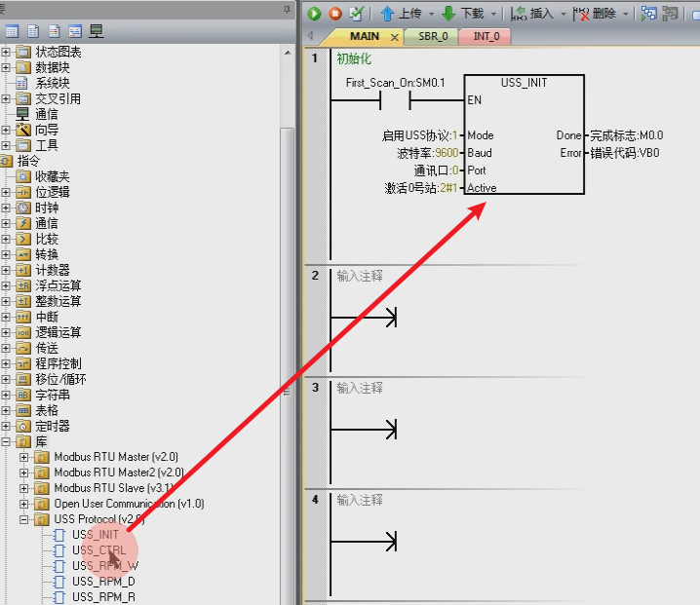Viewport: 700px width, 605px height.
Task: Select the USS_RPM_D instruction
Action: point(103,582)
